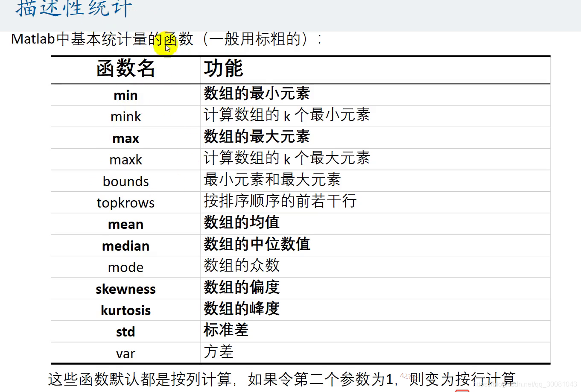Select the 'var' function name cell
The height and width of the screenshot is (392, 581).
coord(126,354)
